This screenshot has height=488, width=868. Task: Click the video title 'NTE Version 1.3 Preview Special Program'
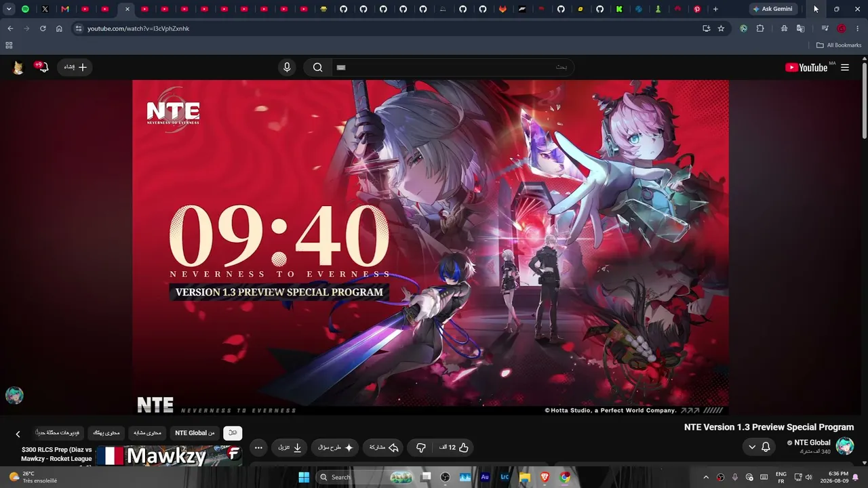[x=769, y=427]
